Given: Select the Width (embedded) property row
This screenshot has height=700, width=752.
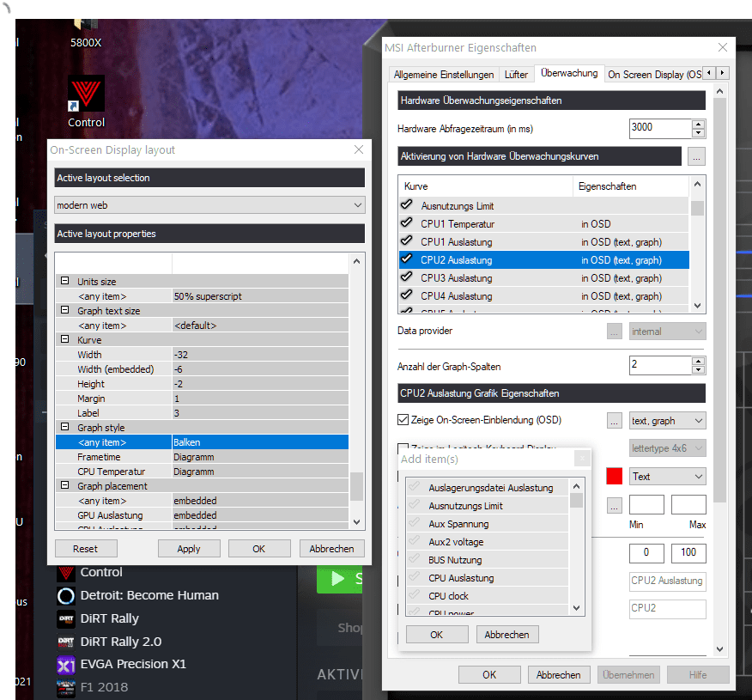Looking at the screenshot, I should pyautogui.click(x=202, y=369).
